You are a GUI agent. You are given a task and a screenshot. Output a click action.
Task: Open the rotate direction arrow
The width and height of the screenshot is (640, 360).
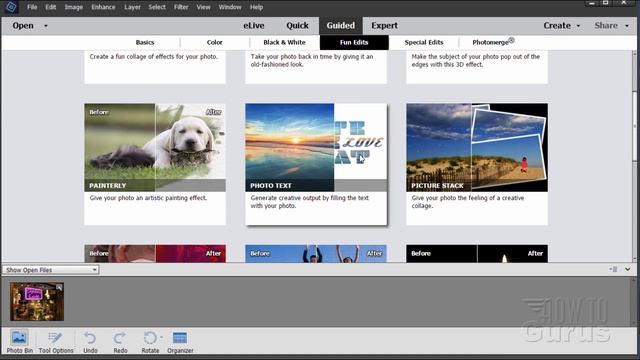[x=161, y=337]
